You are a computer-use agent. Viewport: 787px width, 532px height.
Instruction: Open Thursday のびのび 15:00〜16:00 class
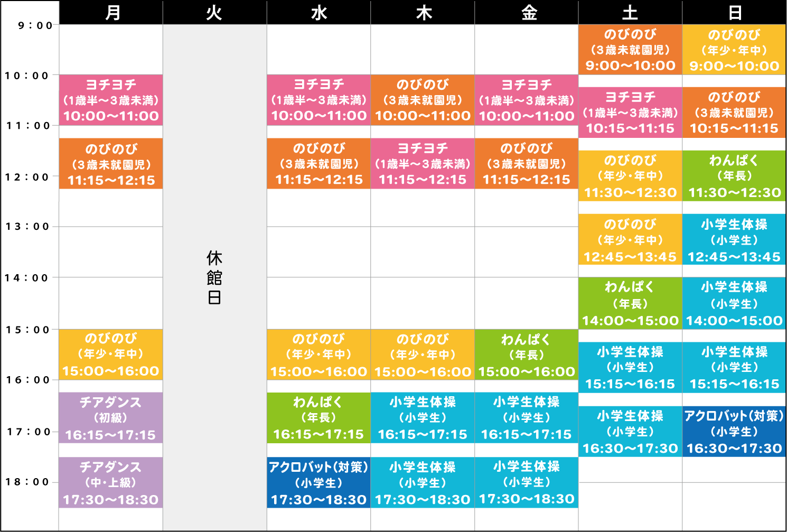423,354
